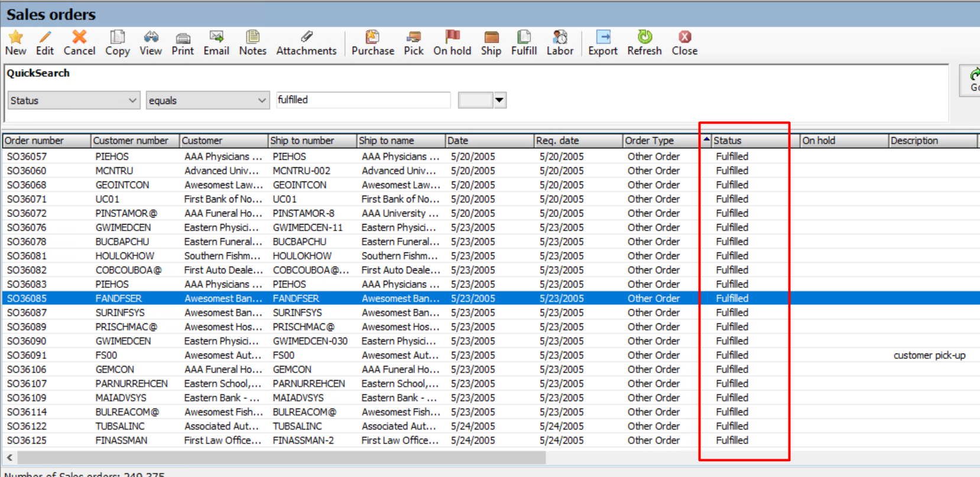Open the dropdown arrow beside the search value
The image size is (980, 477).
coord(499,100)
